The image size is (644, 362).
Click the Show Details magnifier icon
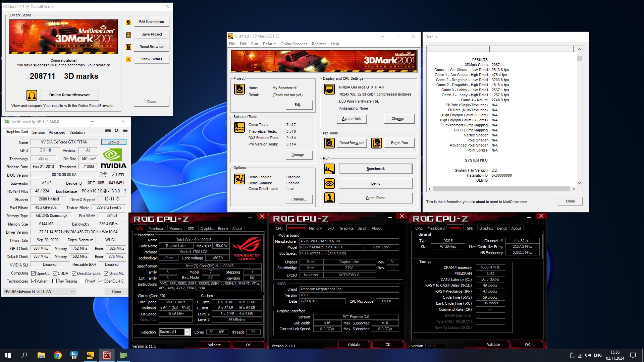point(128,59)
